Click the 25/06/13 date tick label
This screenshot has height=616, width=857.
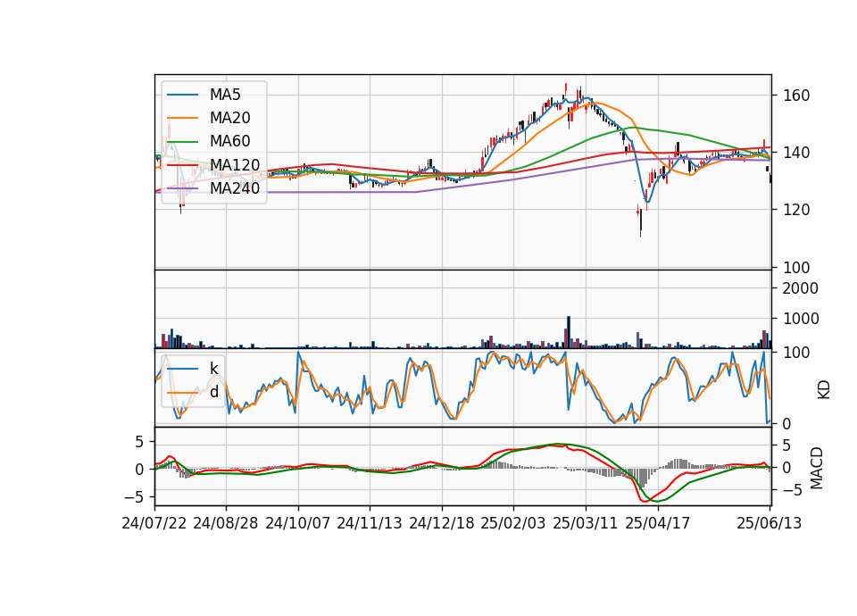coord(769,523)
